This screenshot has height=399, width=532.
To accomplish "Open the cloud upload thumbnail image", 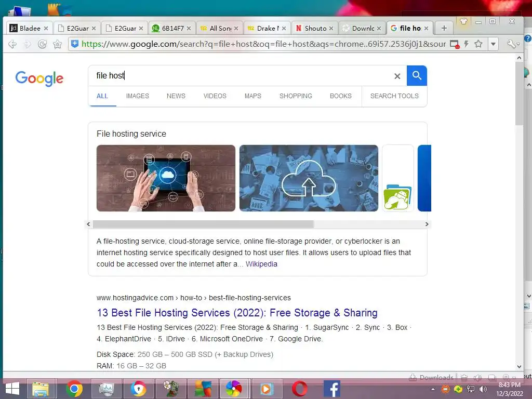I will (309, 178).
